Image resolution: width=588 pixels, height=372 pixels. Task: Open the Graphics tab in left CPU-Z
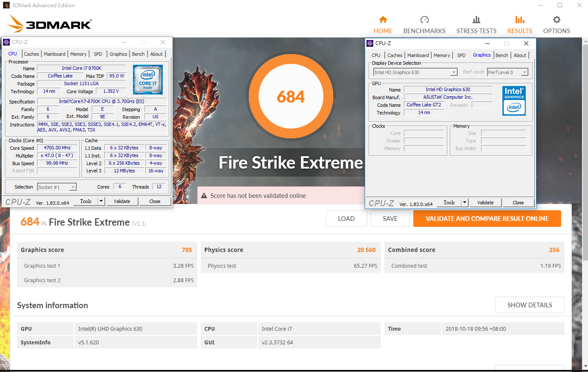coord(118,54)
